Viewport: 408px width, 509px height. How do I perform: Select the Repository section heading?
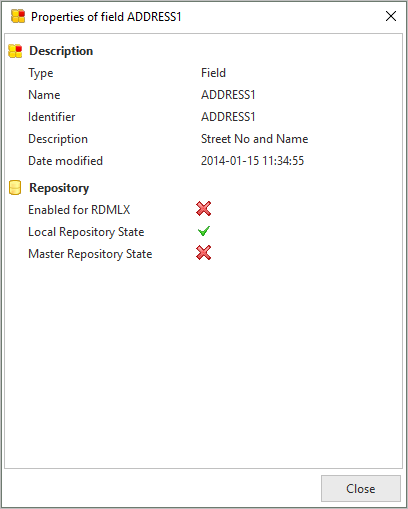coord(59,188)
